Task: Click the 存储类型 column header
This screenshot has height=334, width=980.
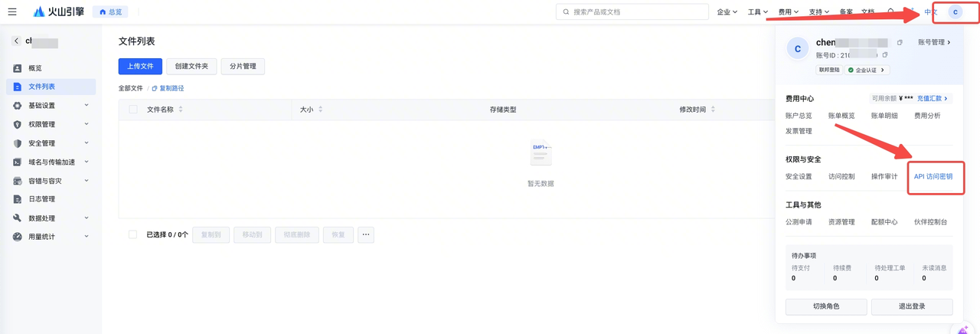Action: point(503,110)
